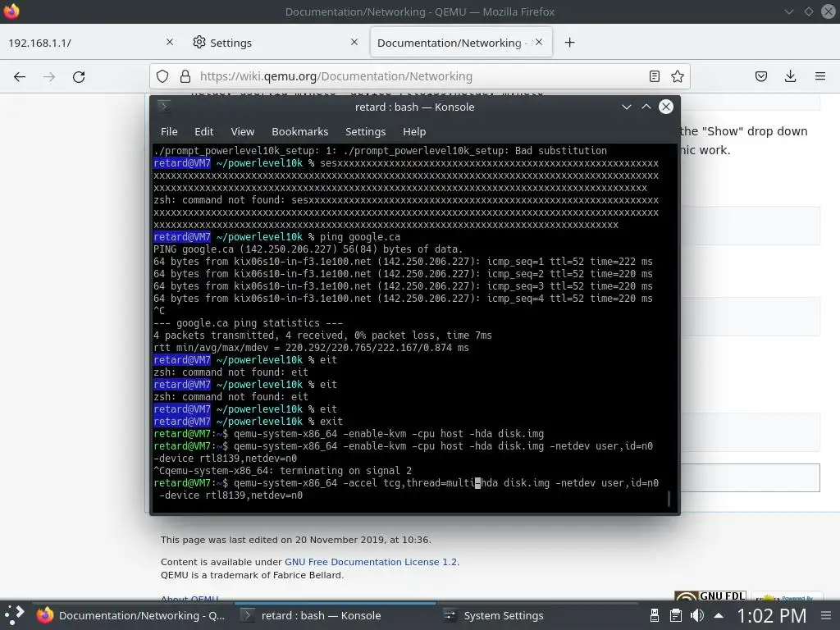Click '--- google.ca ping statistics ---' line
Viewport: 840px width, 630px height.
pos(248,323)
